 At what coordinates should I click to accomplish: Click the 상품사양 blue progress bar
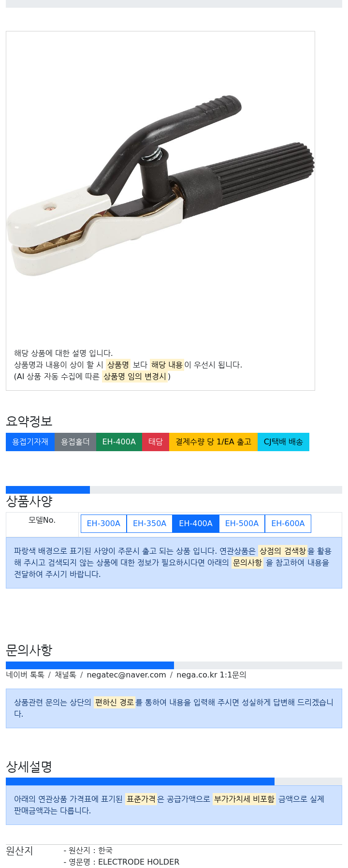pos(48,490)
